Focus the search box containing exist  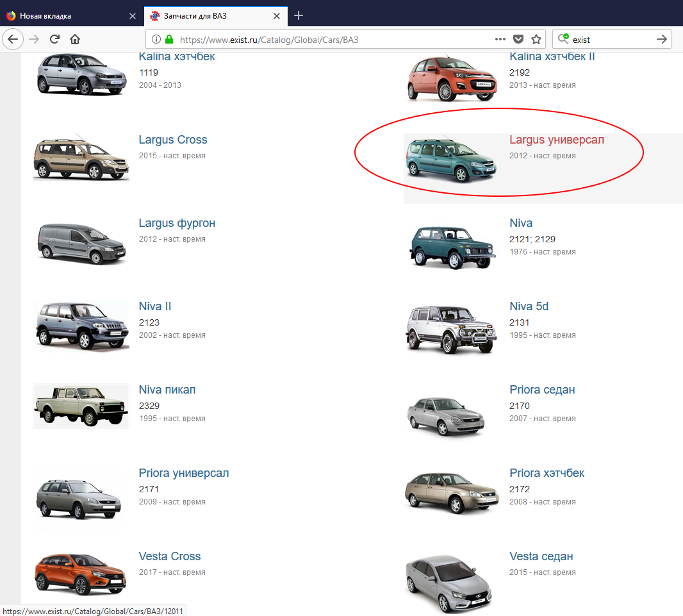(612, 40)
